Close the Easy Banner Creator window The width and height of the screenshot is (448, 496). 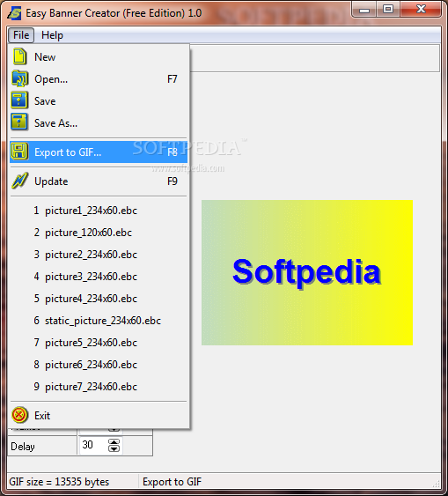click(x=421, y=9)
